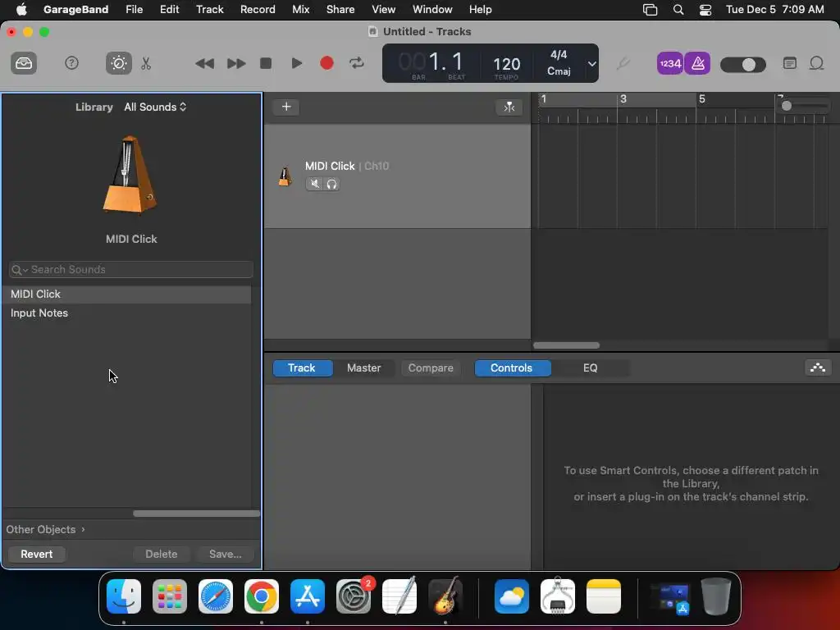Select MIDI Click in library list
This screenshot has height=630, width=840.
pos(127,294)
